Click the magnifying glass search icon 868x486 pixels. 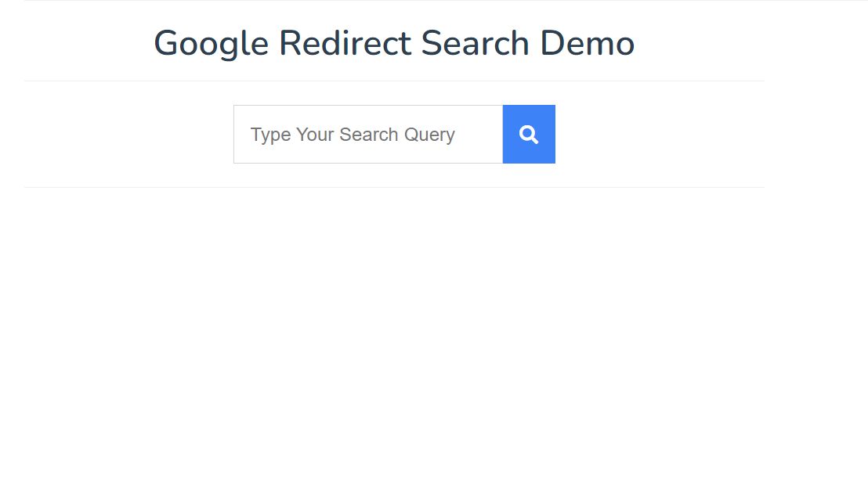point(529,135)
